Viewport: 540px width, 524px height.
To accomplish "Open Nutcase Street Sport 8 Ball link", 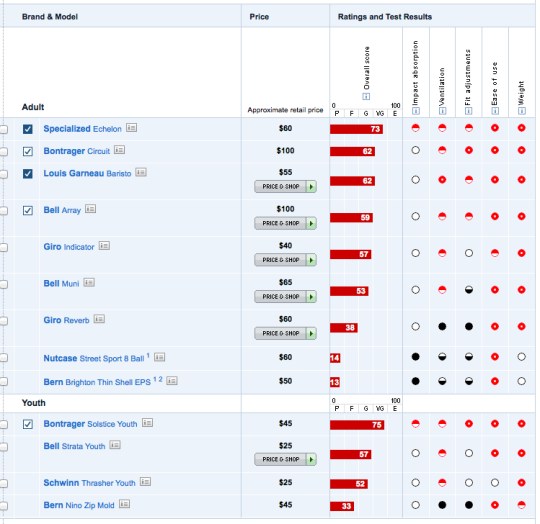I will click(x=94, y=358).
